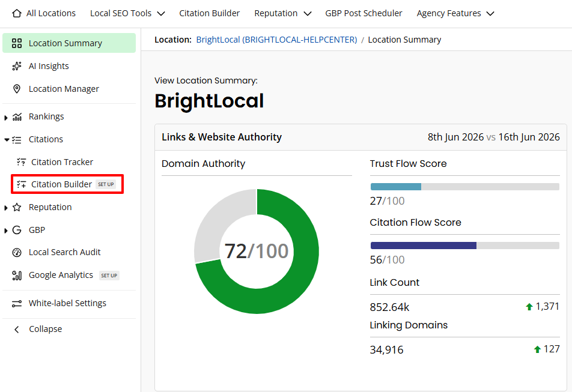Expand the Reputation sidebar section
The height and width of the screenshot is (392, 572).
tap(6, 208)
